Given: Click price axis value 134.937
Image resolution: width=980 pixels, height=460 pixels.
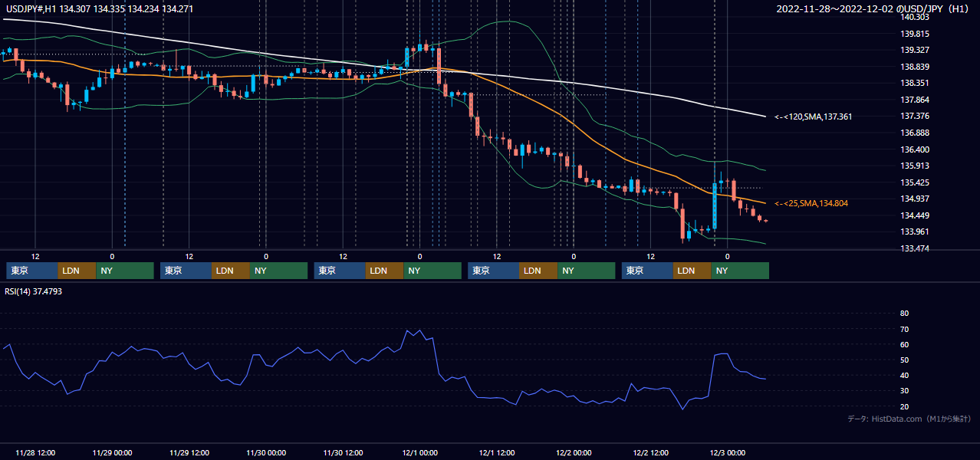Looking at the screenshot, I should pos(914,199).
